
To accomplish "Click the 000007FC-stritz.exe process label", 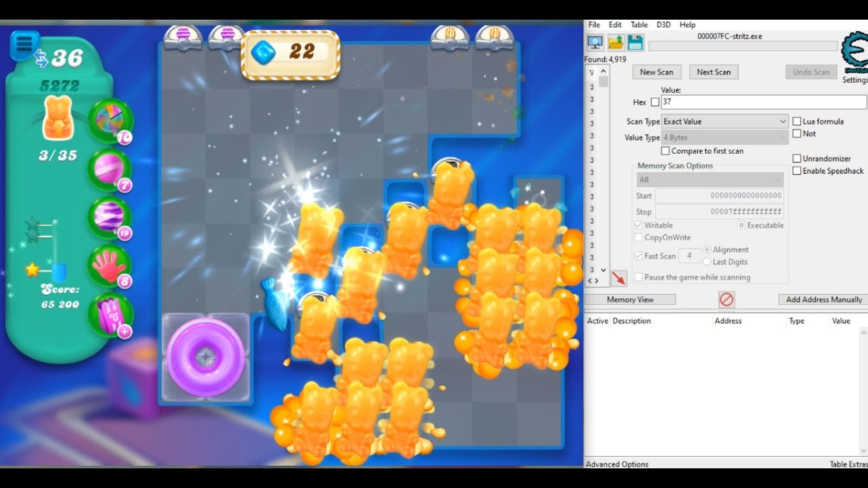I will (730, 36).
